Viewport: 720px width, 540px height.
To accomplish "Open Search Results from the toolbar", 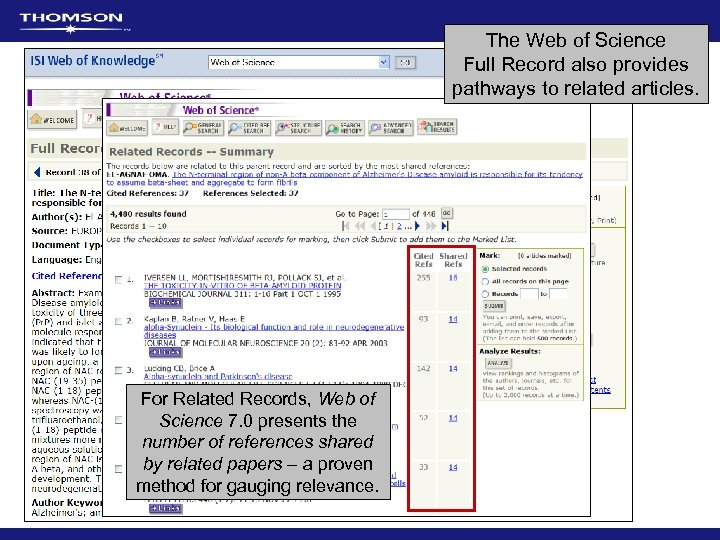I will (437, 127).
